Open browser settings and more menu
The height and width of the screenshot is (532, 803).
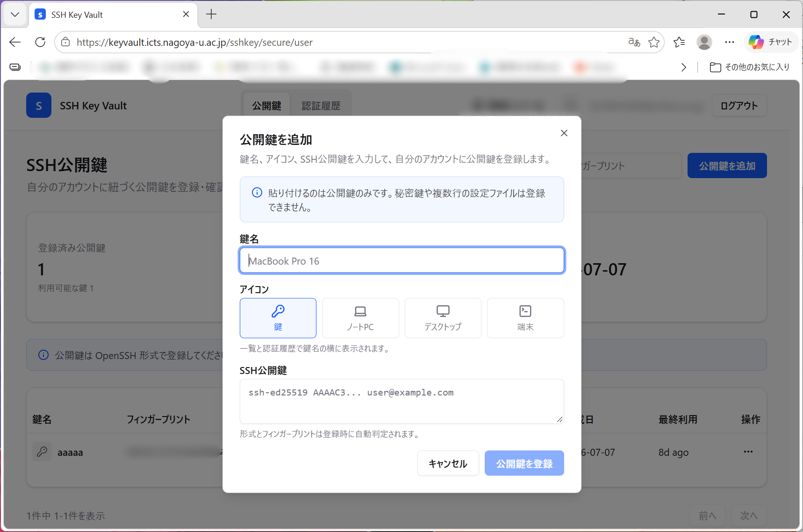[x=730, y=42]
